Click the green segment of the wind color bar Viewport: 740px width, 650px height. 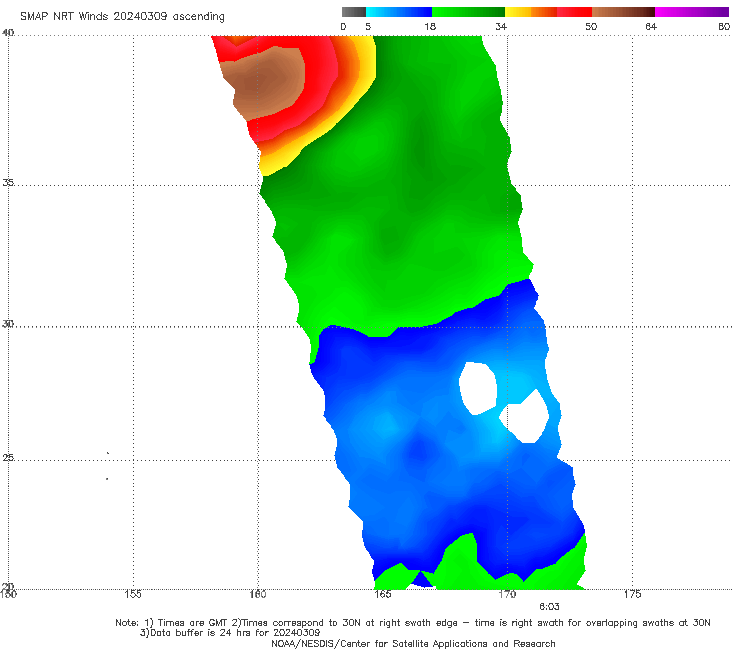tap(468, 12)
